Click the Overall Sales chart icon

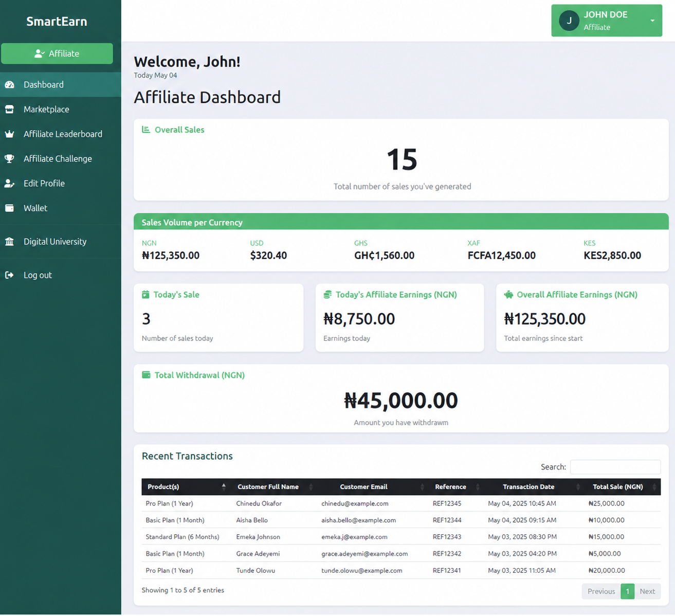pyautogui.click(x=146, y=130)
